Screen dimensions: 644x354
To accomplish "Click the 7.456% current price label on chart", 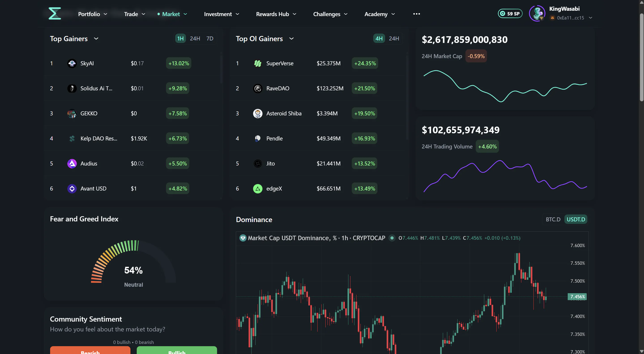I will pyautogui.click(x=577, y=297).
